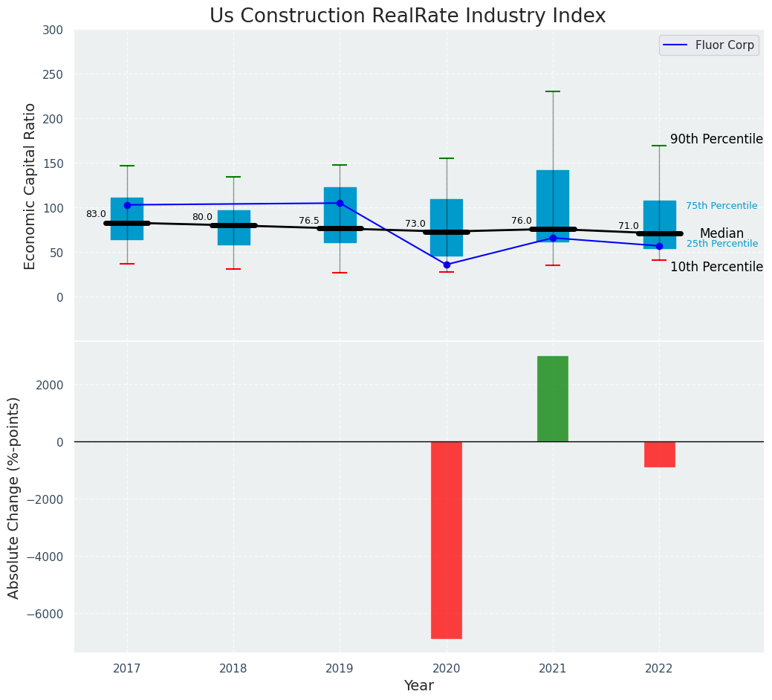This screenshot has height=700, width=772.
Task: Click the −6000 tick on the lower y-axis
Action: tap(45, 615)
